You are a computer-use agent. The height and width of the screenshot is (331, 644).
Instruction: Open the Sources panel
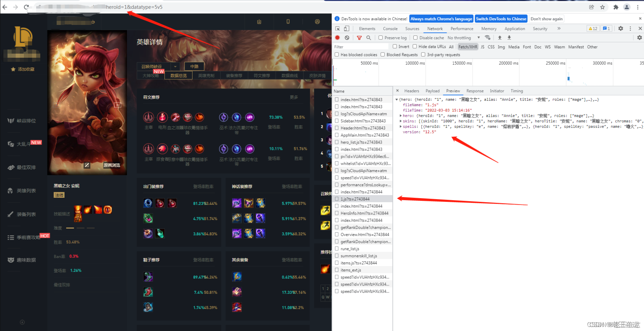point(412,29)
